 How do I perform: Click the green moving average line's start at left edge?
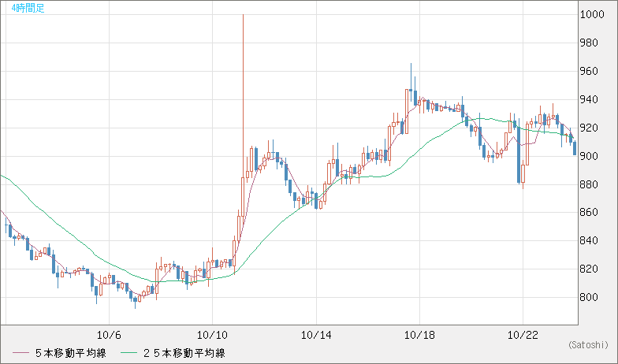[x=2, y=176]
